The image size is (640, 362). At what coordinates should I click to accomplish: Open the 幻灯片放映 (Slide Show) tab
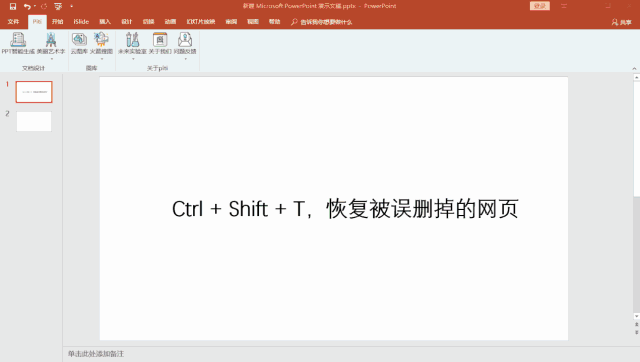coord(201,22)
